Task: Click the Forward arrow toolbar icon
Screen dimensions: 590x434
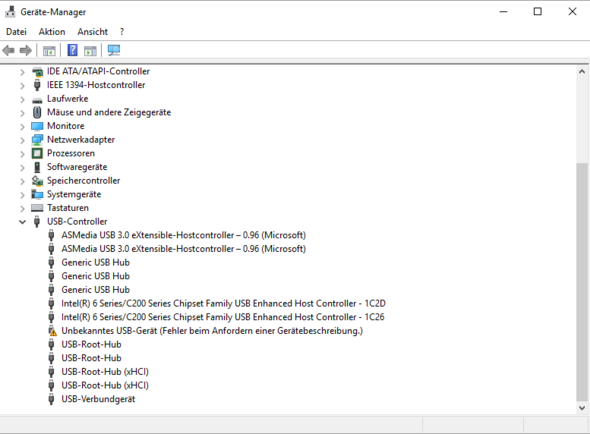Action: click(x=26, y=50)
